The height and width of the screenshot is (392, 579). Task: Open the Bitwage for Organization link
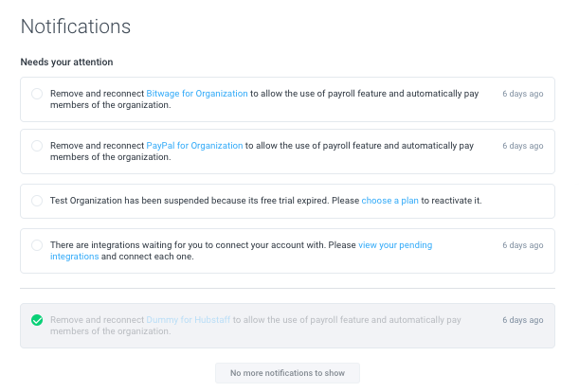click(x=197, y=94)
